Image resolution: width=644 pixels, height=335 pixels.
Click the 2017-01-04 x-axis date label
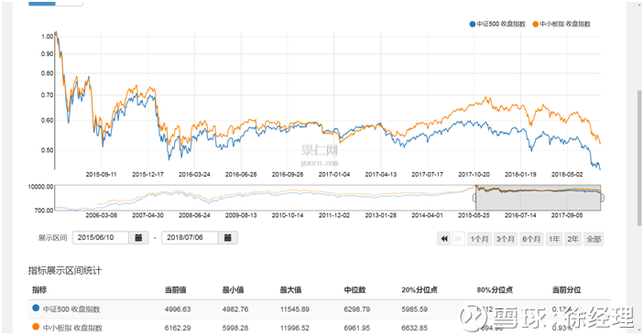tap(334, 175)
